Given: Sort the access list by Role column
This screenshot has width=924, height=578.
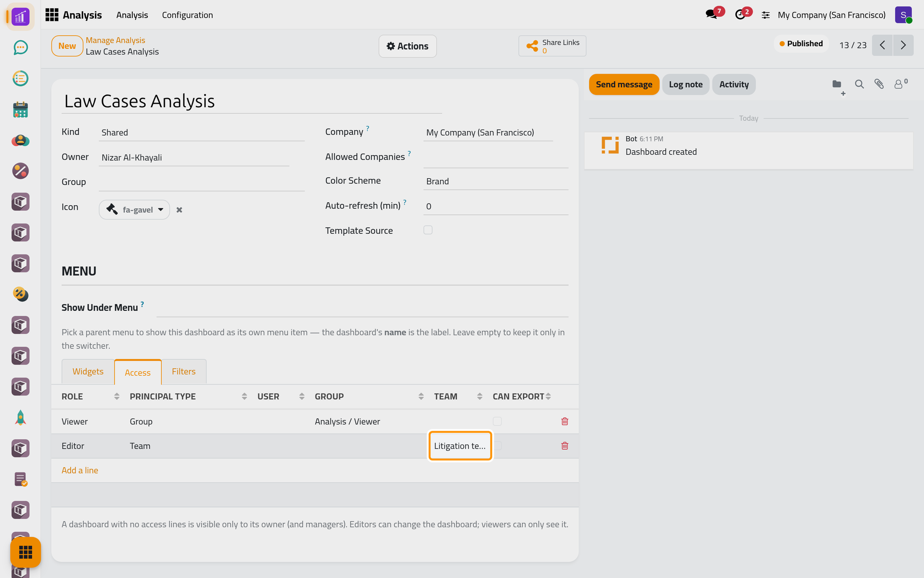Looking at the screenshot, I should click(x=90, y=396).
